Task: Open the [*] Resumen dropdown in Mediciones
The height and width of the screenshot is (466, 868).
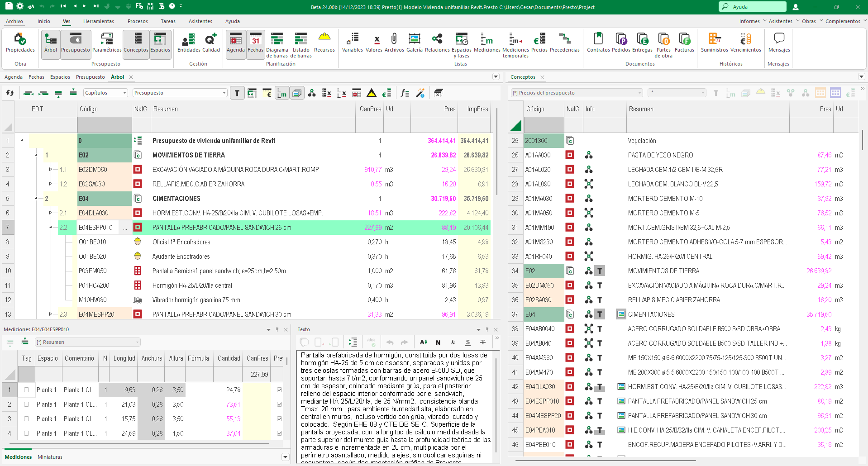Action: click(88, 342)
